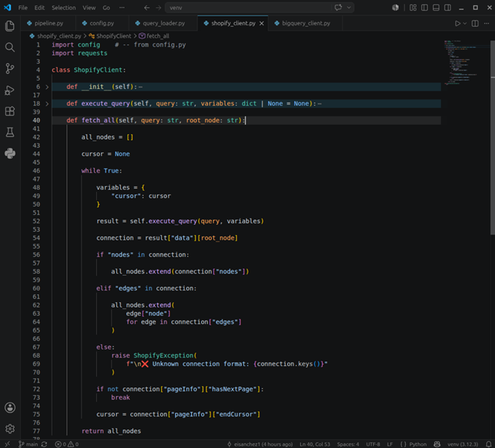Open the Edit menu
Image resolution: width=495 pixels, height=448 pixels.
[x=39, y=8]
